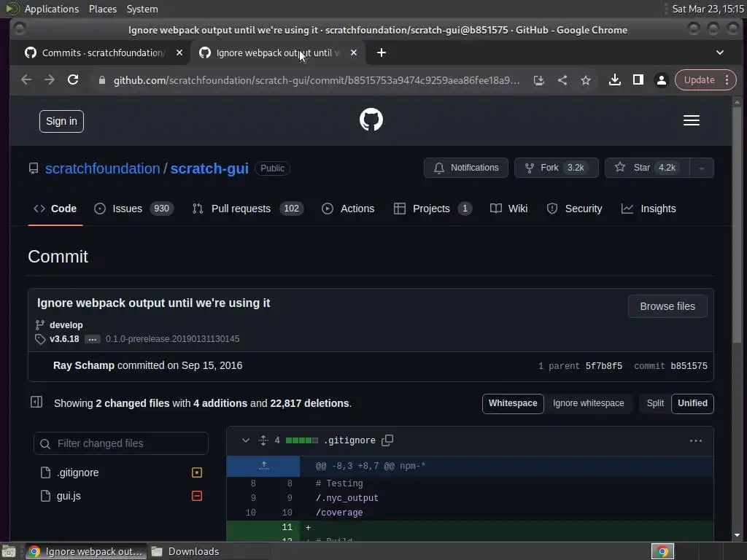This screenshot has width=747, height=560.
Task: Switch to Split diff view
Action: 655,403
